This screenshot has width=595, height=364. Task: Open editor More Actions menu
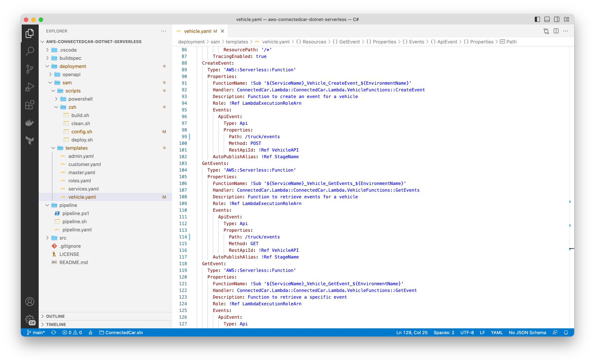(x=566, y=31)
